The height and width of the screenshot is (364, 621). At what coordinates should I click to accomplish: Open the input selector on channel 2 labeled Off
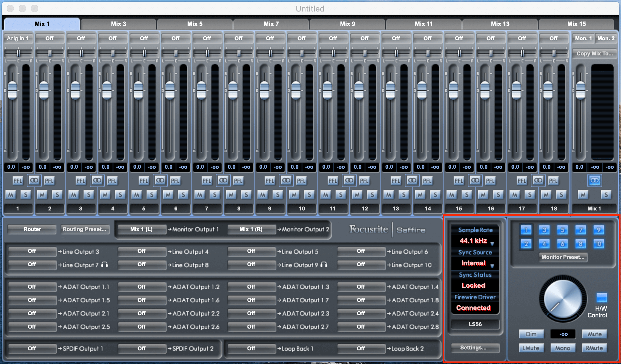point(49,38)
